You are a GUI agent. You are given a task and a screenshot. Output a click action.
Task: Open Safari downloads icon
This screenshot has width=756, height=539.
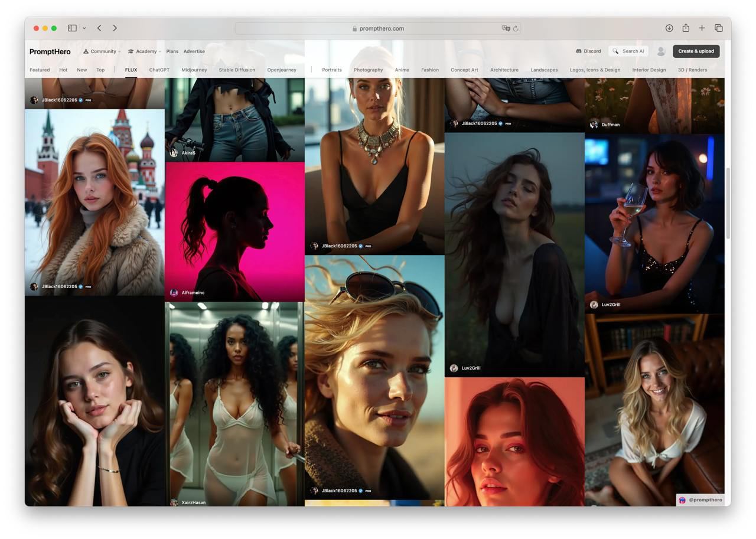click(x=669, y=28)
